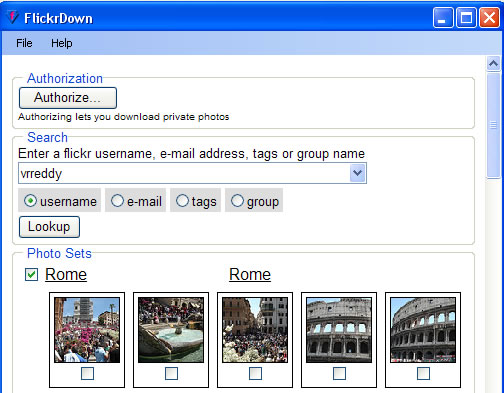Viewport: 504px width, 393px height.
Task: Click the Spanish Steps flowers thumbnail
Action: (x=87, y=330)
